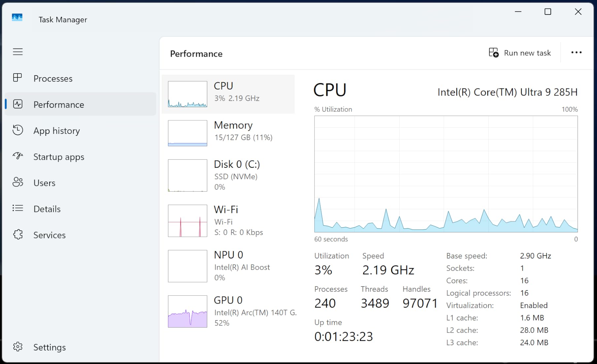Image resolution: width=597 pixels, height=364 pixels.
Task: Open the hamburger navigation menu
Action: [x=18, y=52]
